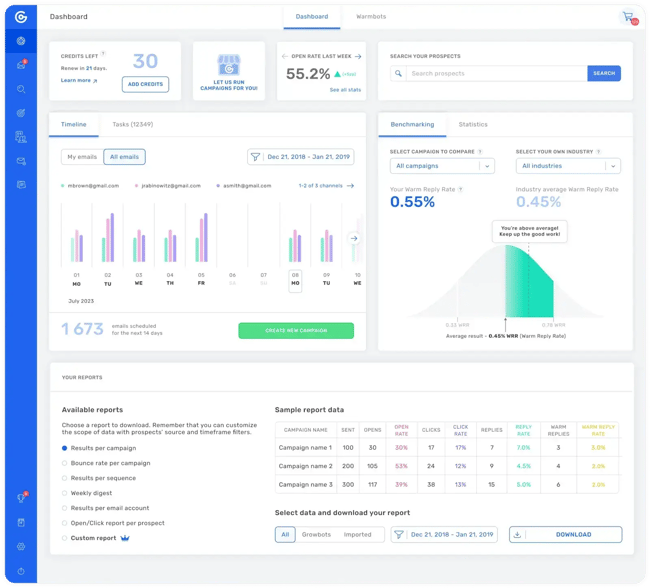650x588 pixels.
Task: Open the Tasks (12349) tab
Action: pyautogui.click(x=133, y=124)
